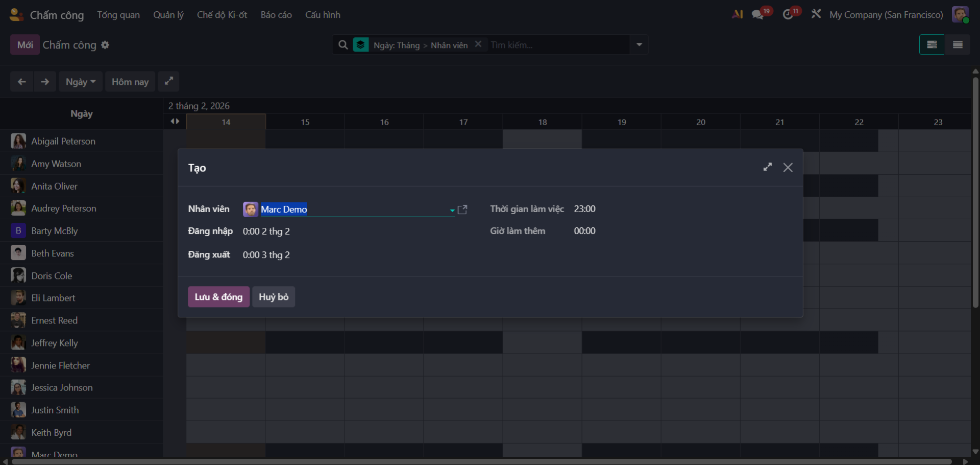Click the Lưu & đóng button
This screenshot has width=980, height=466.
point(218,297)
